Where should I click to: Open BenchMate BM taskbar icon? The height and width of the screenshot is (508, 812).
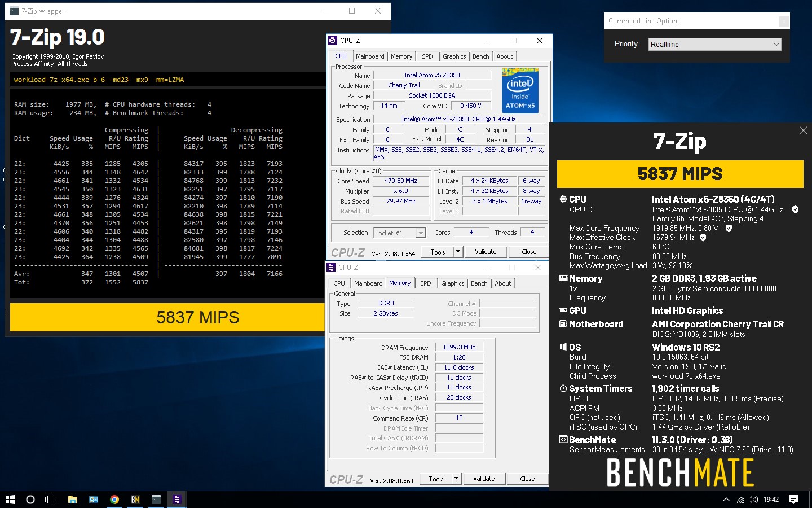135,500
